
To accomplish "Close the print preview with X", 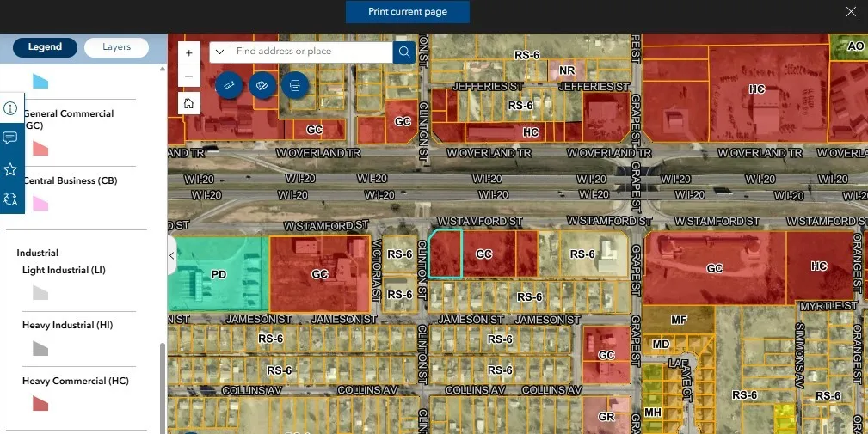I will [x=851, y=12].
